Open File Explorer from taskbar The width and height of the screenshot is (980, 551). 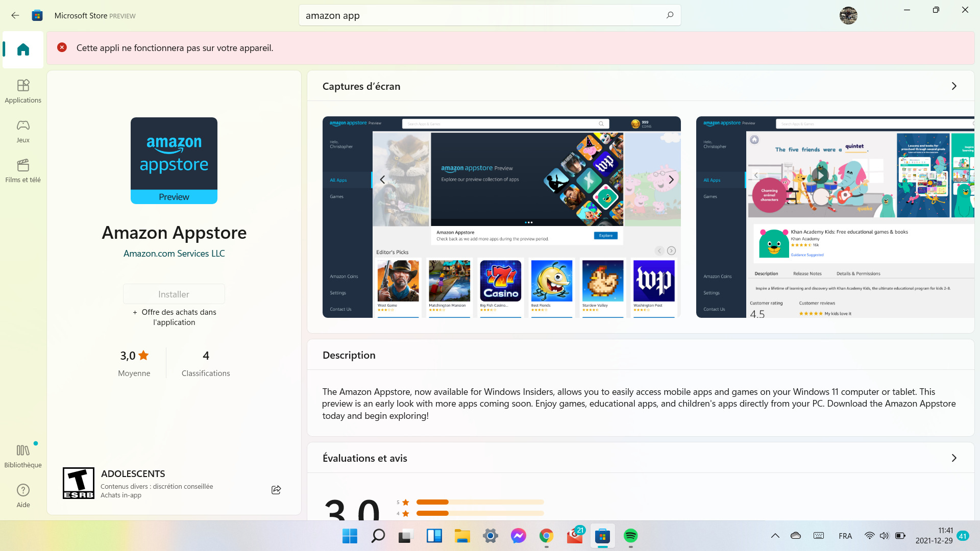(x=462, y=536)
